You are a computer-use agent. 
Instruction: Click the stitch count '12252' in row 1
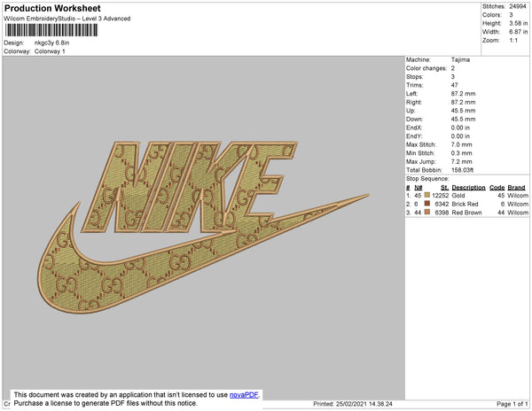click(x=440, y=196)
